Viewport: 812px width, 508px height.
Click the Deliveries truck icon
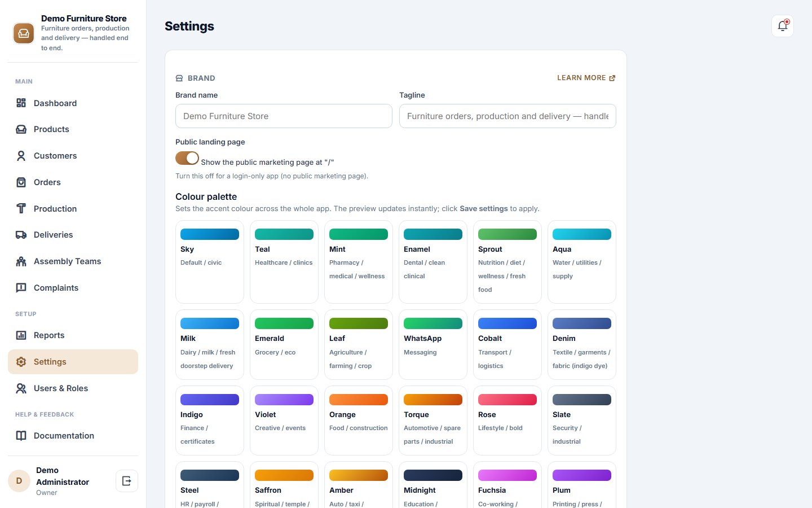pos(21,235)
